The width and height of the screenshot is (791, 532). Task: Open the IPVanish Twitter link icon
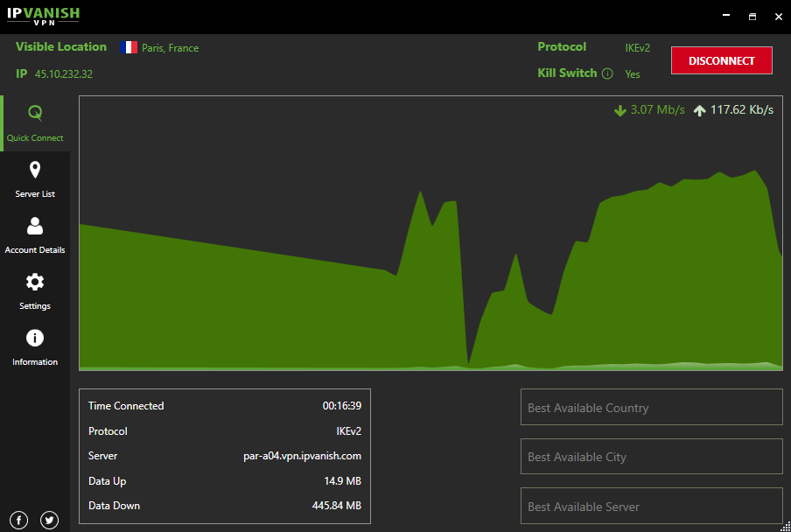click(x=49, y=520)
